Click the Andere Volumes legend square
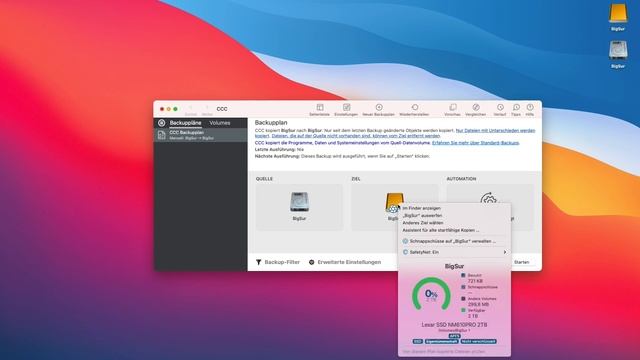The width and height of the screenshot is (640, 360). (x=463, y=299)
